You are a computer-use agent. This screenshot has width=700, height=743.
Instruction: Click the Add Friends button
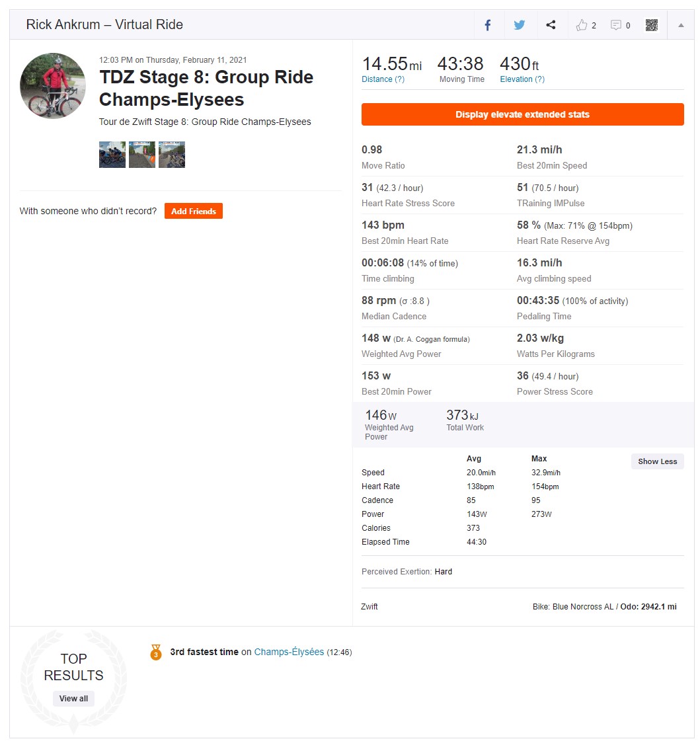pyautogui.click(x=194, y=211)
